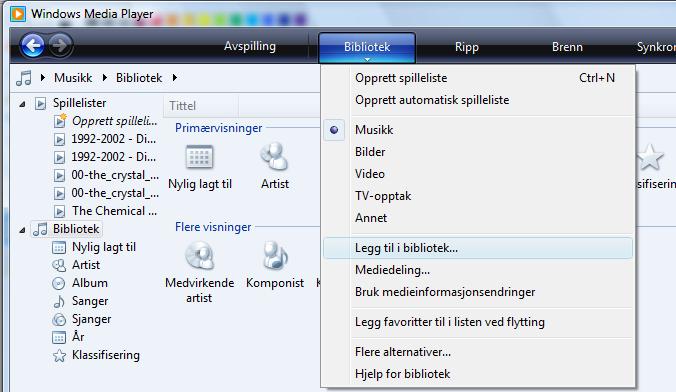The width and height of the screenshot is (676, 392).
Task: Click the Album disc icon in sidebar
Action: tap(59, 283)
